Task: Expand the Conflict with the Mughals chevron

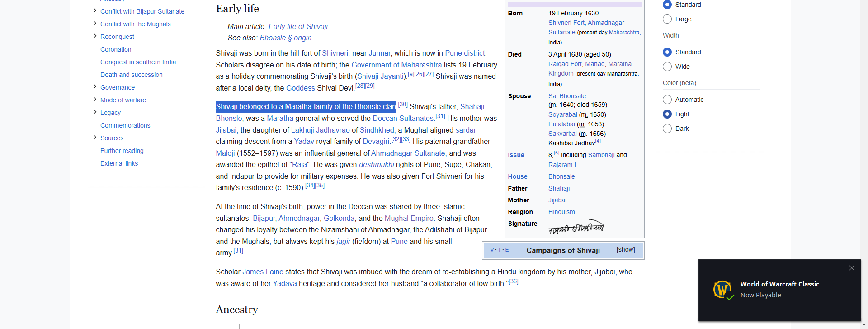Action: pyautogui.click(x=95, y=24)
